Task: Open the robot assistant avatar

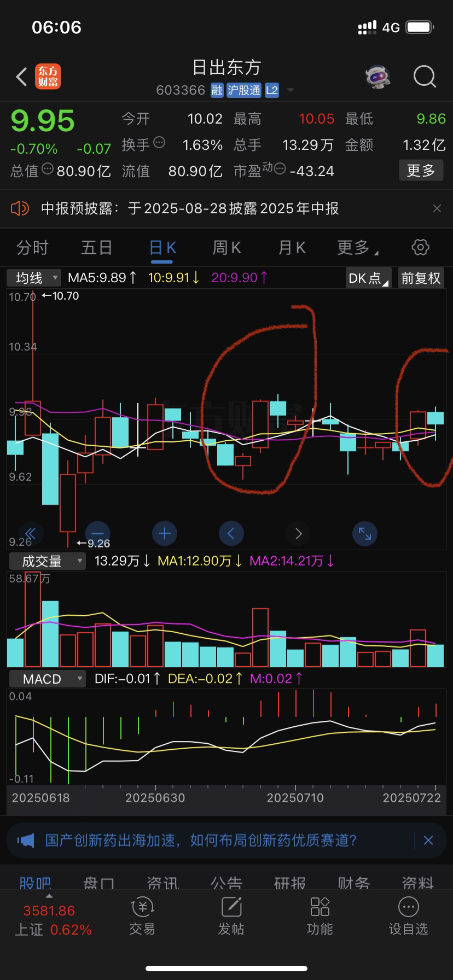Action: click(x=378, y=77)
